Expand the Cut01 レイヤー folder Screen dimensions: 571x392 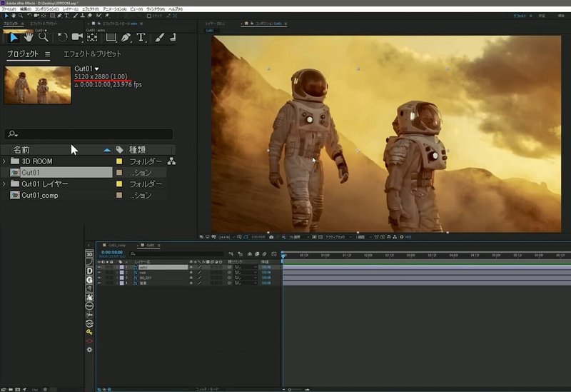coord(4,184)
